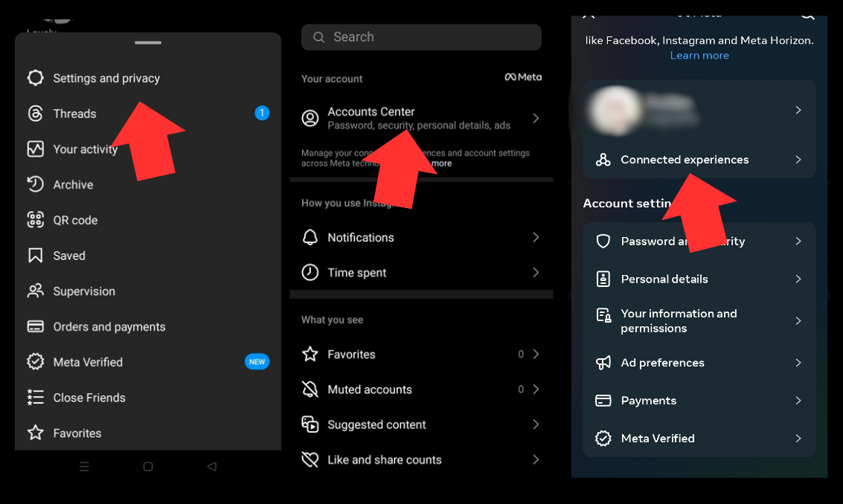The image size is (843, 504).
Task: Click the Learn more link
Action: point(699,55)
